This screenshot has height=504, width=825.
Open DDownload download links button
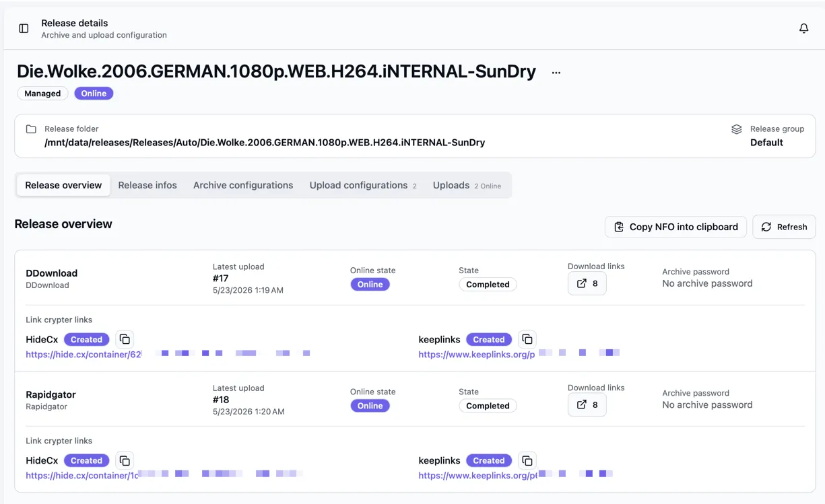(x=587, y=283)
